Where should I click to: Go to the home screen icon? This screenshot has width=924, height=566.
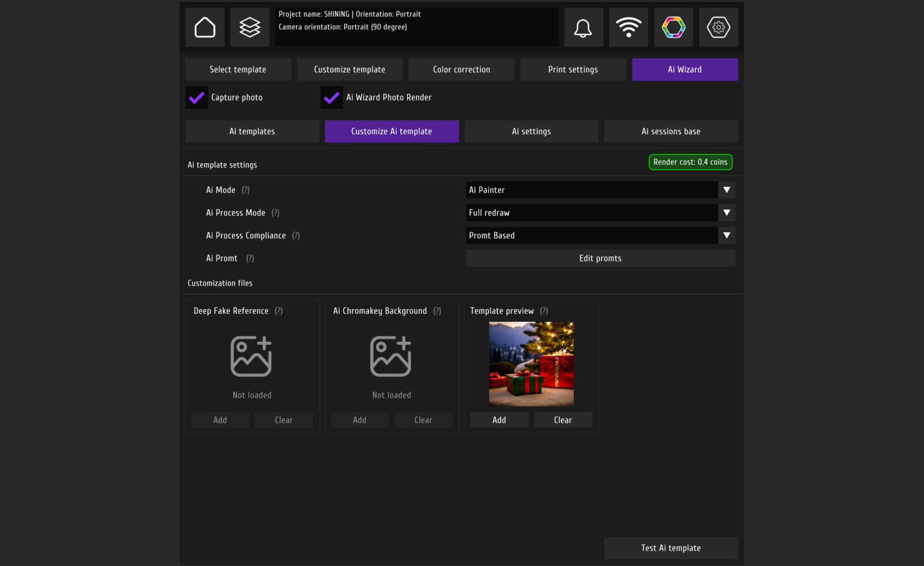205,27
